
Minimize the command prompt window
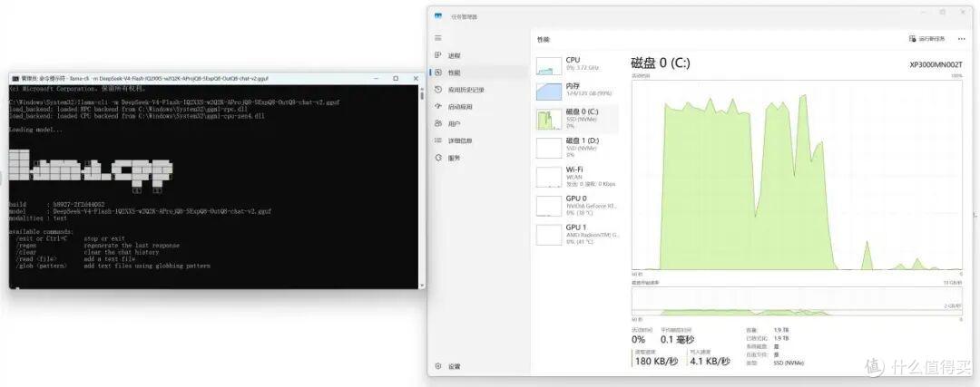tap(377, 79)
